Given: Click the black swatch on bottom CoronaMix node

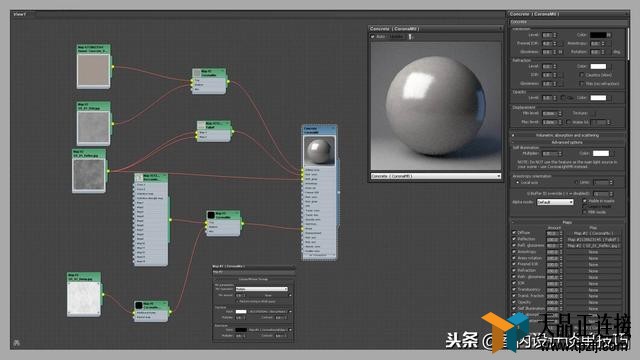Looking at the screenshot, I should click(x=138, y=305).
